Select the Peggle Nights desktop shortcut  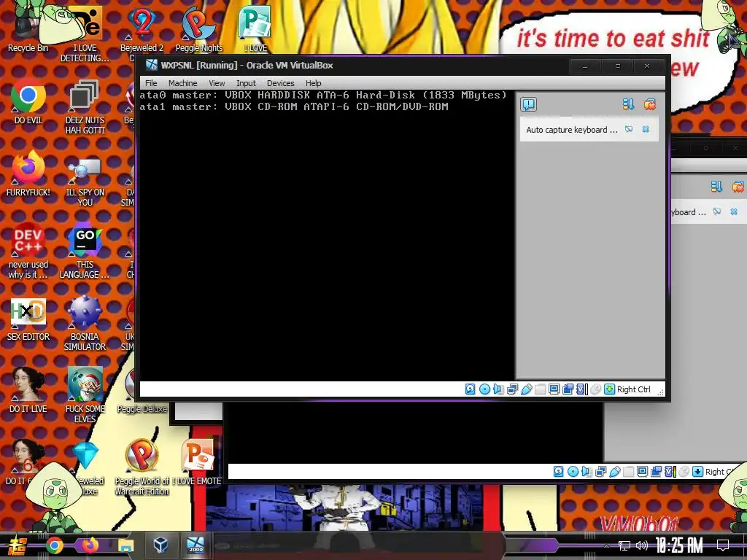[x=198, y=29]
